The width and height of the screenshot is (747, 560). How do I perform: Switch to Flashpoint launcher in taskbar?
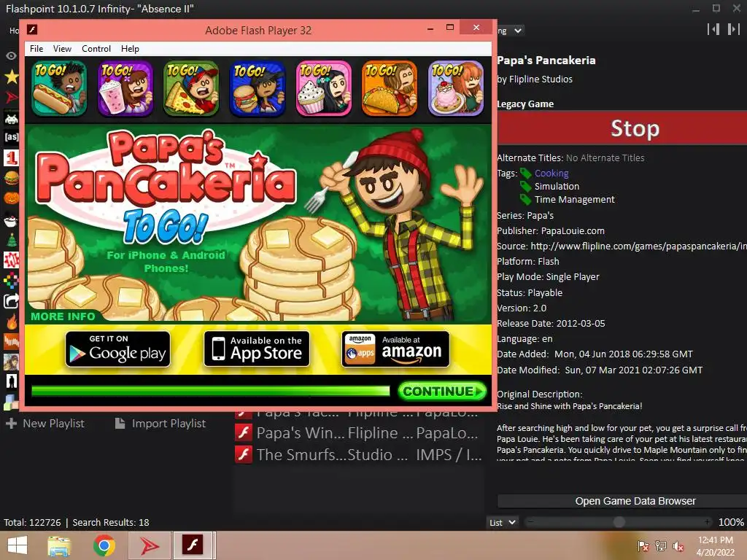click(x=149, y=545)
